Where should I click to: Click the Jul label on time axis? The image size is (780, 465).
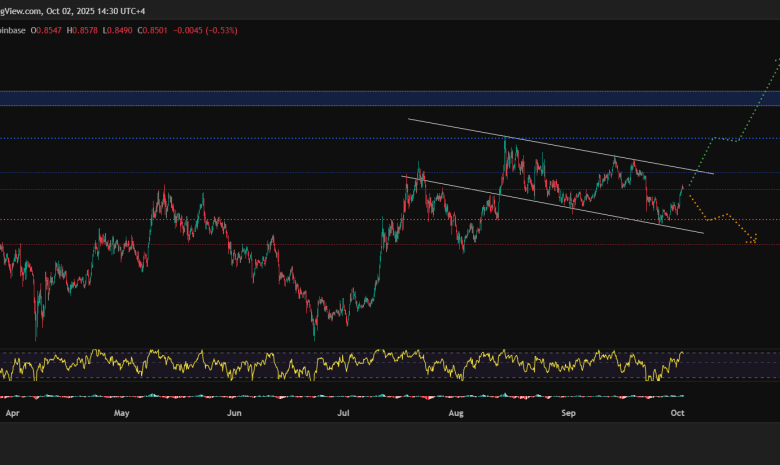click(343, 411)
